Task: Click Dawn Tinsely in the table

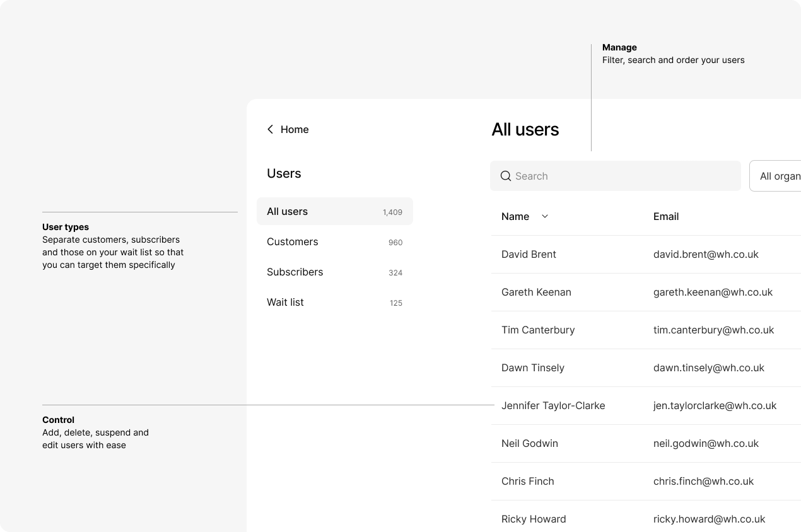Action: coord(533,368)
